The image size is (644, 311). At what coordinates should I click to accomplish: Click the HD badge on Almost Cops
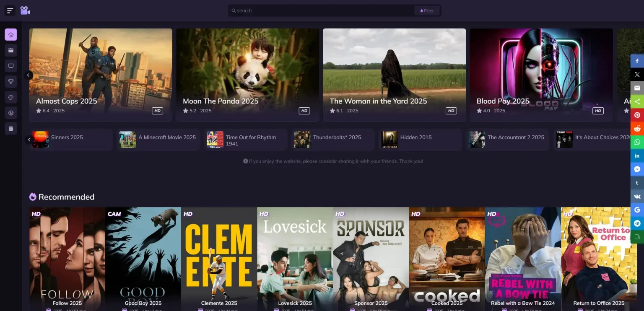[158, 111]
